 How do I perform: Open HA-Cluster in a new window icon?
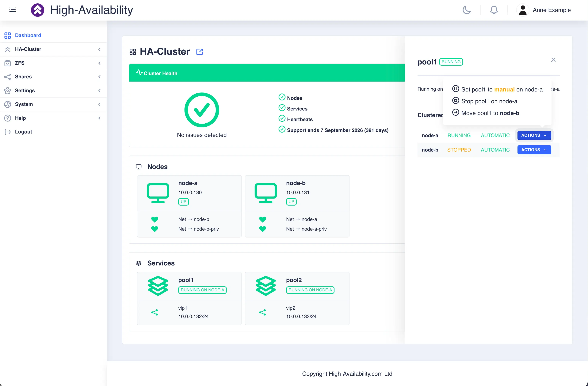point(199,52)
